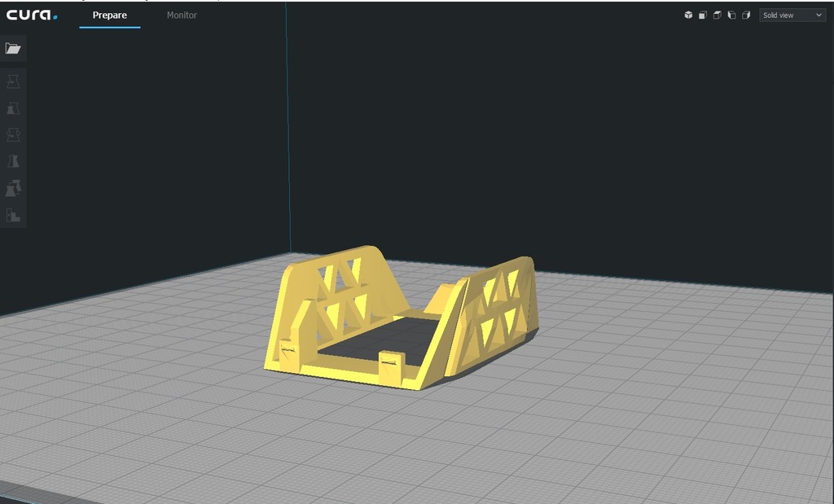The width and height of the screenshot is (834, 504).
Task: Switch camera to 3D view cube icon
Action: coord(688,15)
